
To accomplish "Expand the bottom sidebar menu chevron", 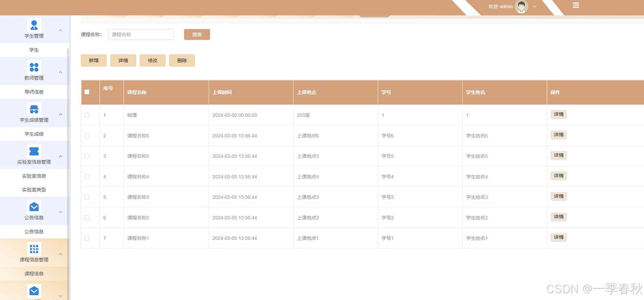I will (x=60, y=296).
